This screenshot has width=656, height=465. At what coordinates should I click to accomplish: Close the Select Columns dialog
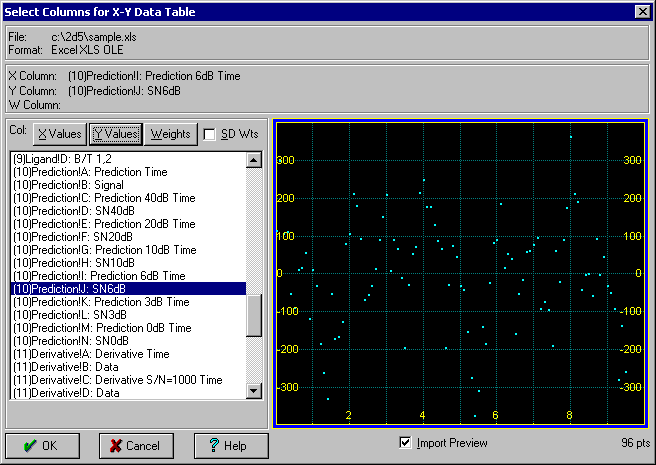coord(643,12)
